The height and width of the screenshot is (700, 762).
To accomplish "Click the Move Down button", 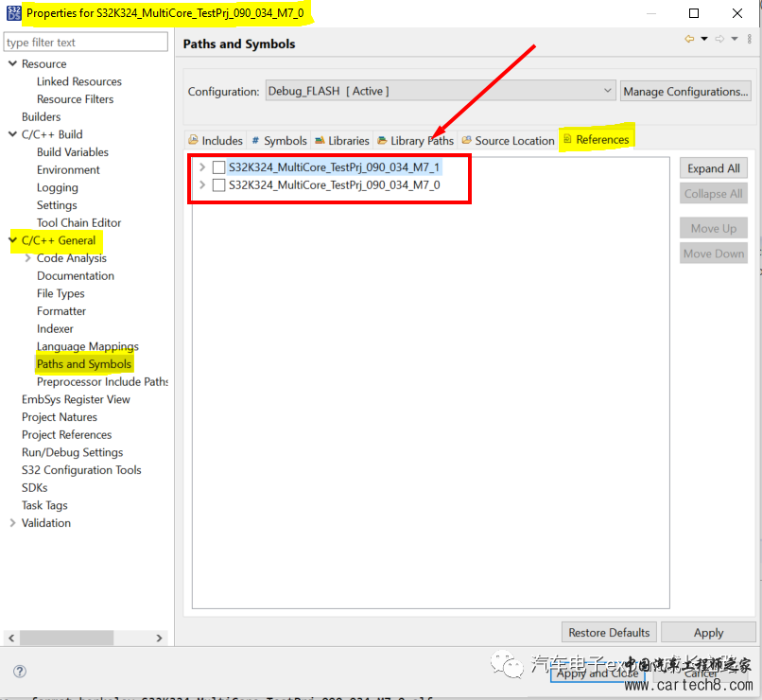I will point(713,254).
